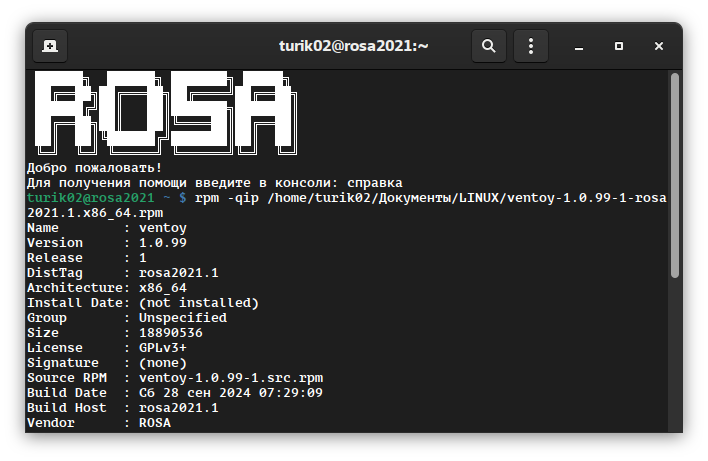Maximize the terminal window
708x461 pixels.
click(x=619, y=46)
